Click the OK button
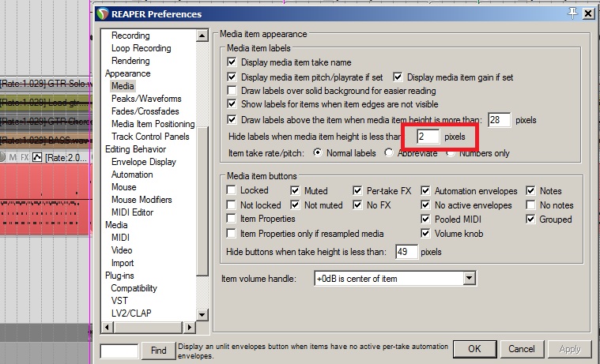Image resolution: width=600 pixels, height=364 pixels. (x=474, y=349)
